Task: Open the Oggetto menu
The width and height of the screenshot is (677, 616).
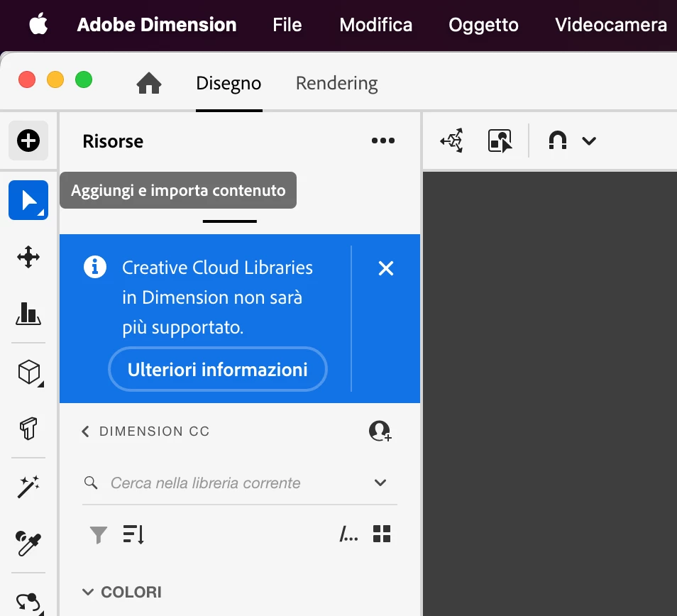Action: [x=483, y=25]
